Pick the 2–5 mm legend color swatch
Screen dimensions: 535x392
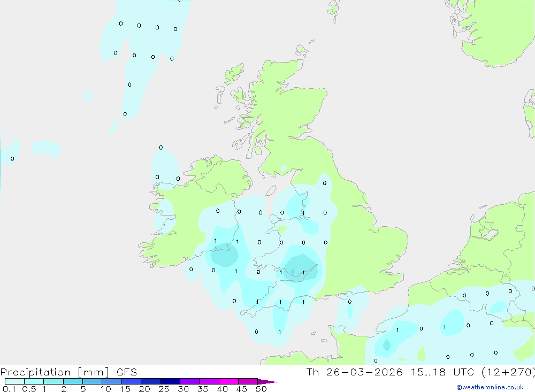[x=73, y=381]
